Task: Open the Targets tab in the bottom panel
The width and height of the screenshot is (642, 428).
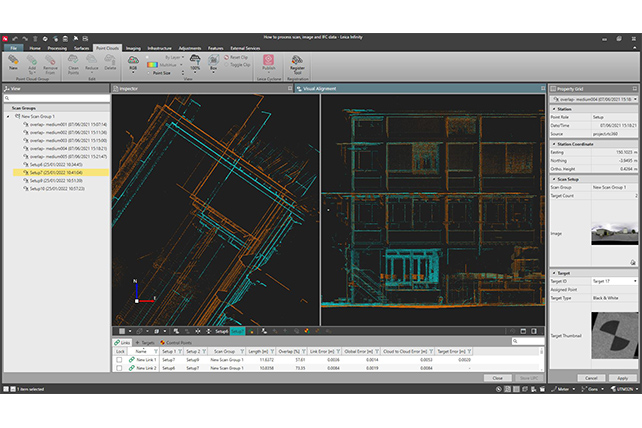Action: (145, 342)
